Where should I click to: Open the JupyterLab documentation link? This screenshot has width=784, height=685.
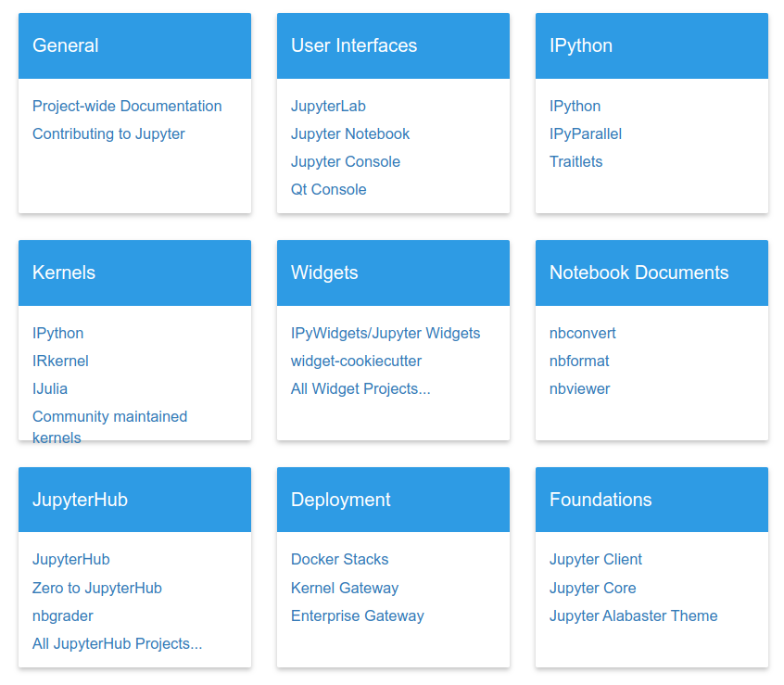(x=328, y=106)
